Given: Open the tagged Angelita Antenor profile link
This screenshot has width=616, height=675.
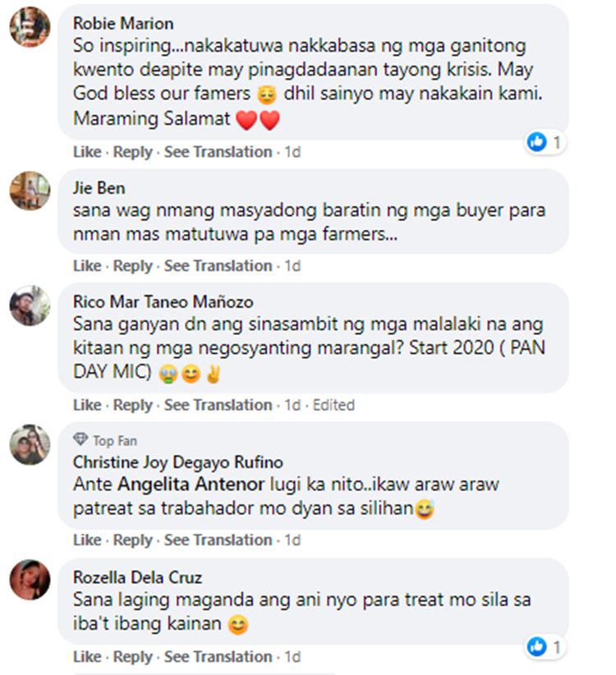Looking at the screenshot, I should [191, 484].
